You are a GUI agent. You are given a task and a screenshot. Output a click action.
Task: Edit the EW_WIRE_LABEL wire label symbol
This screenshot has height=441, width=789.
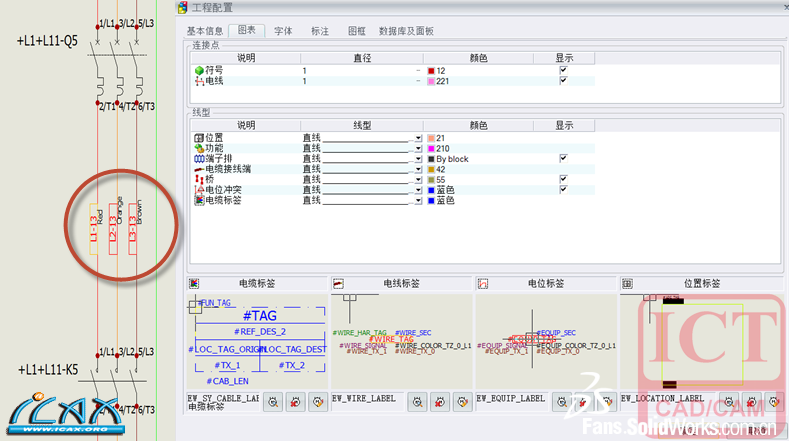tap(462, 402)
